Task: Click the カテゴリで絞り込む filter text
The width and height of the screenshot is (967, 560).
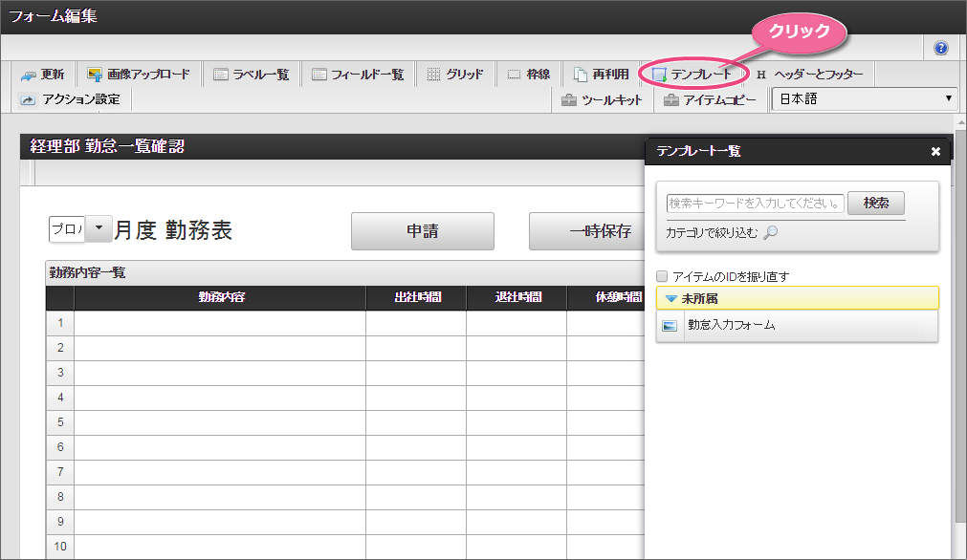Action: [x=712, y=233]
